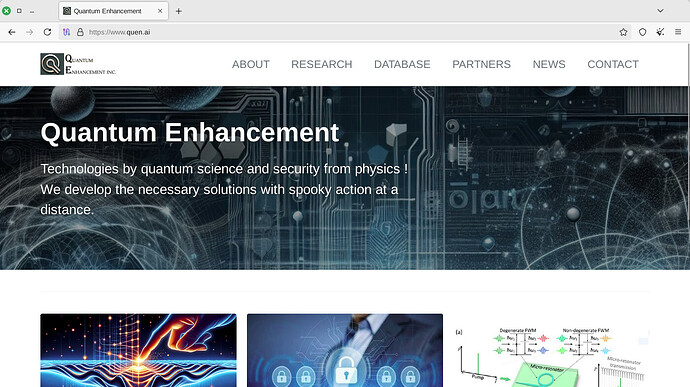
Task: Go to the DATABASE page link
Action: click(402, 64)
